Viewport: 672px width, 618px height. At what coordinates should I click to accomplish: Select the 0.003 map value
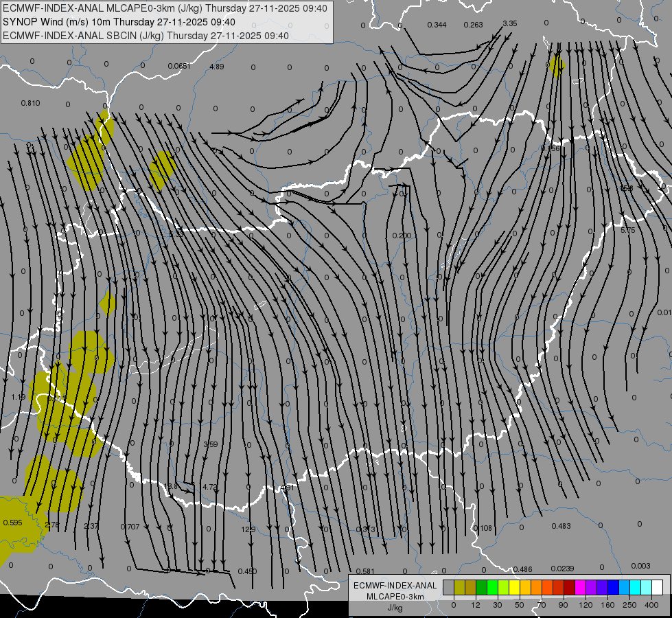coord(640,566)
